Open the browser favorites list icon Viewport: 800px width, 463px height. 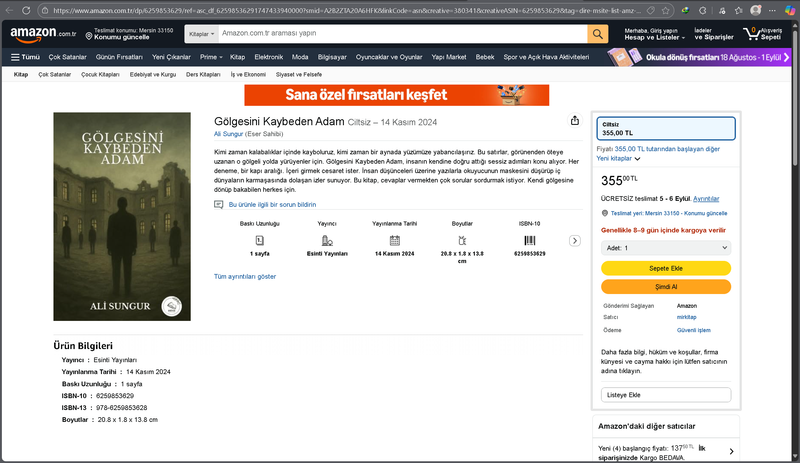click(738, 10)
